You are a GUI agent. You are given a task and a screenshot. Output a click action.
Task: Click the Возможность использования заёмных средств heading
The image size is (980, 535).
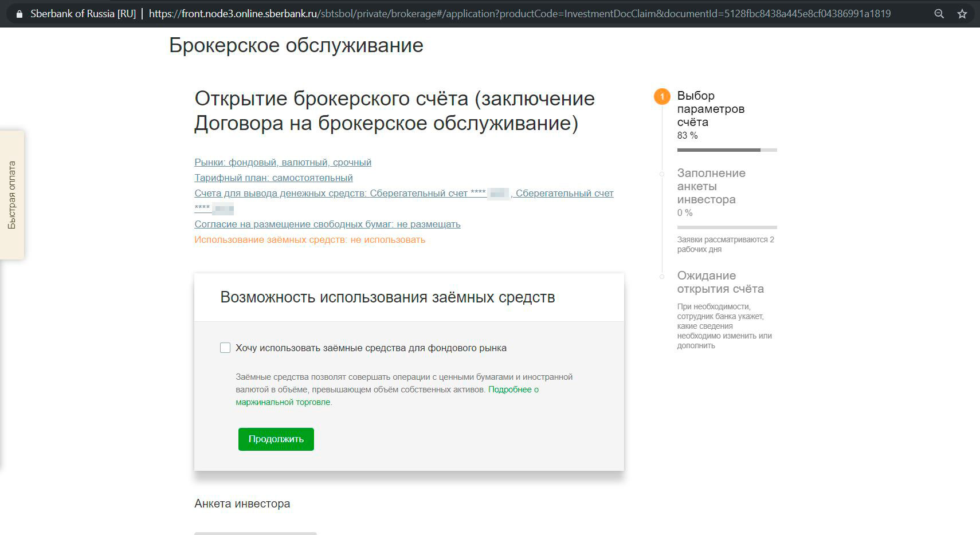tap(387, 297)
